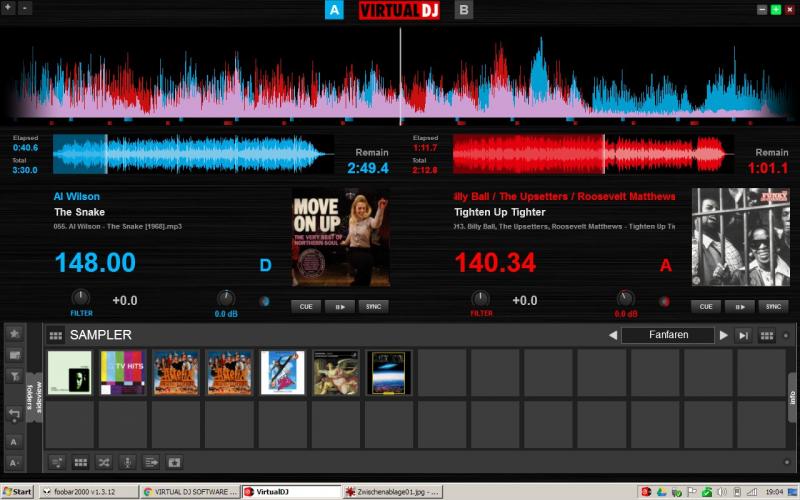Click the bottom toolbar grid icon
800x500 pixels.
[81, 463]
